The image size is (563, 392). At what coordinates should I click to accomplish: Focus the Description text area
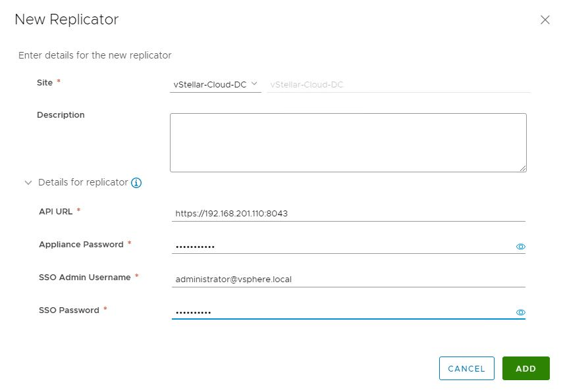click(348, 143)
